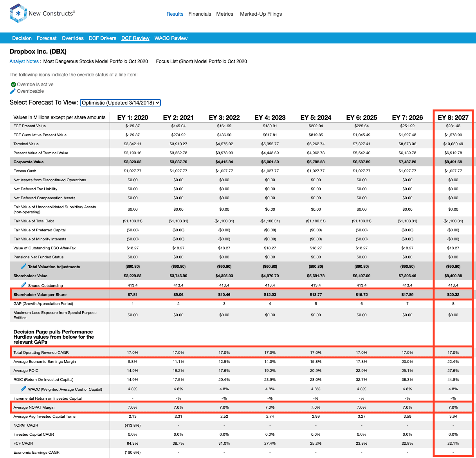The width and height of the screenshot is (476, 458).
Task: Click the EY 1: 2020 column header
Action: tap(133, 117)
